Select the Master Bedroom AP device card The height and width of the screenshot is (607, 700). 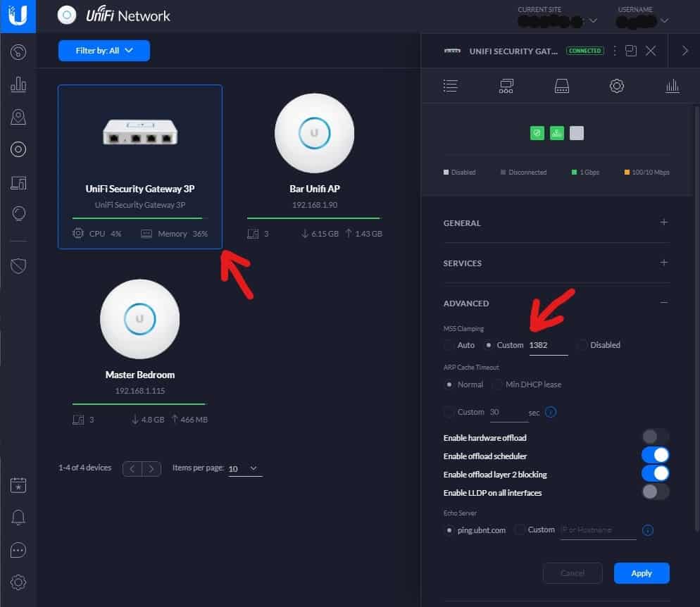(139, 353)
